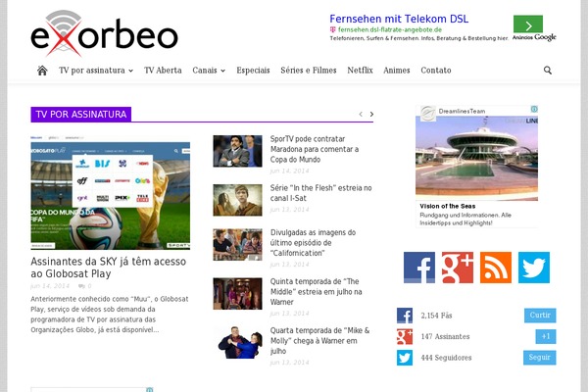Screen dimensions: 588x392
Task: Click the Anúncios Google label
Action: tap(534, 37)
